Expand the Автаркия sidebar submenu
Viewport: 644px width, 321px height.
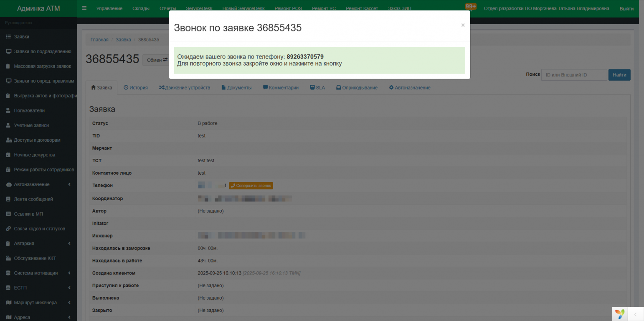pyautogui.click(x=69, y=244)
